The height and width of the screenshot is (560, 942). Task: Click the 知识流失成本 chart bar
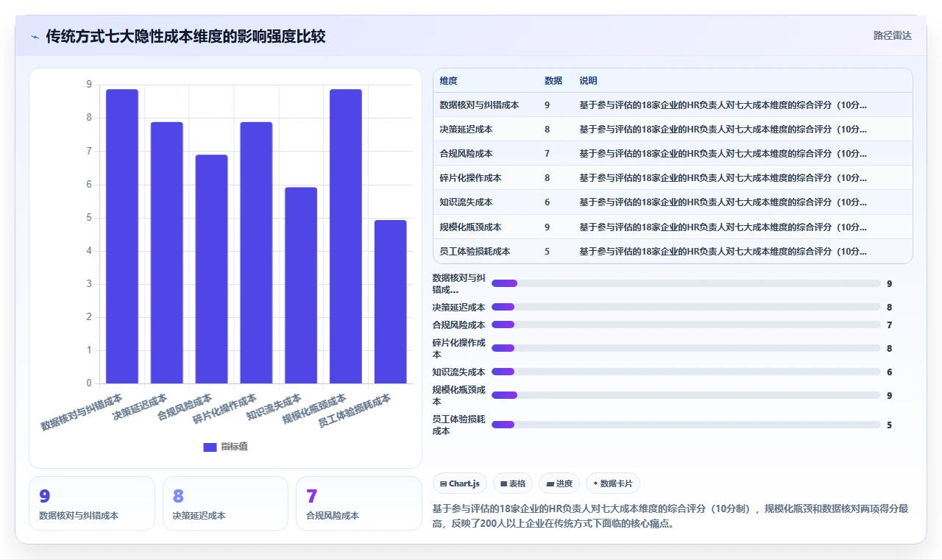pyautogui.click(x=301, y=286)
